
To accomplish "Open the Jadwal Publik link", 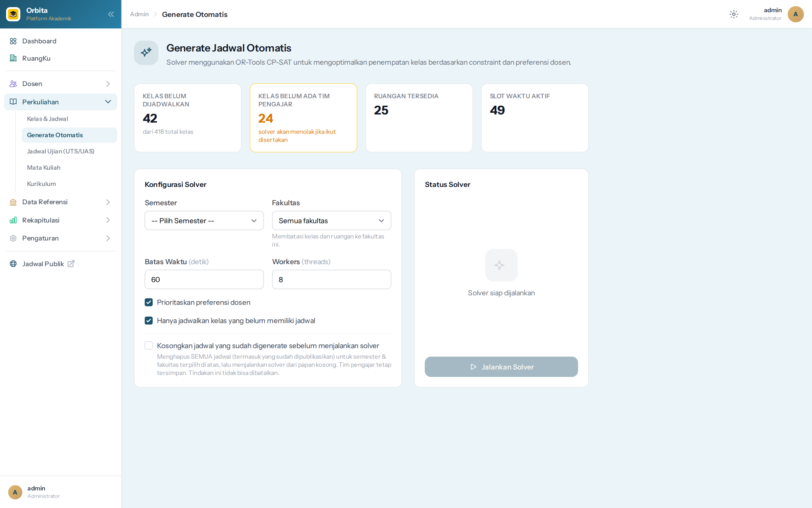I will tap(43, 264).
